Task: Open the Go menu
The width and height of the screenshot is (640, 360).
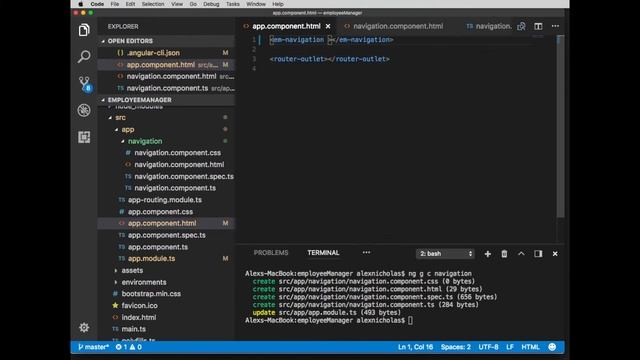Action: 193,4
